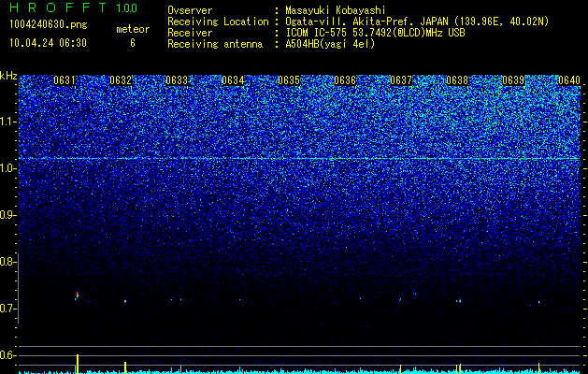
Task: Click the tallest yellow meter spike at 0631
Action: point(78,364)
